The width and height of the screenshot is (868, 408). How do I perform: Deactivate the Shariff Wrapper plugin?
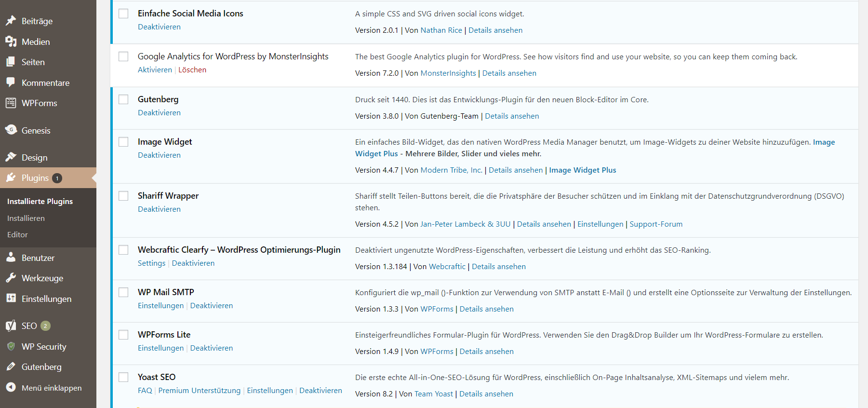click(159, 209)
